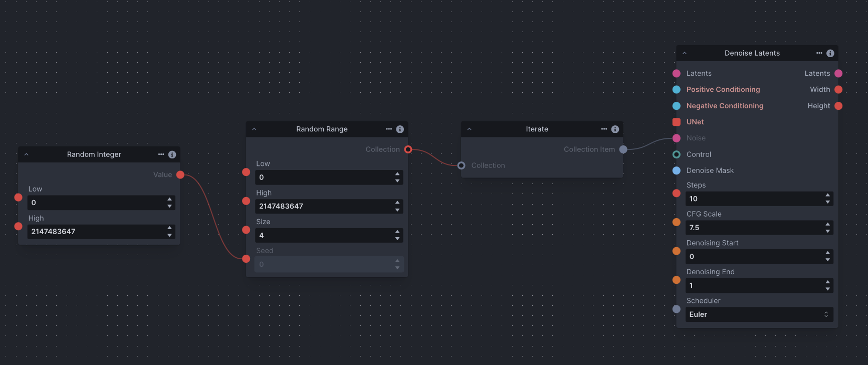868x365 pixels.
Task: Collapse the Random Range node
Action: (x=254, y=129)
